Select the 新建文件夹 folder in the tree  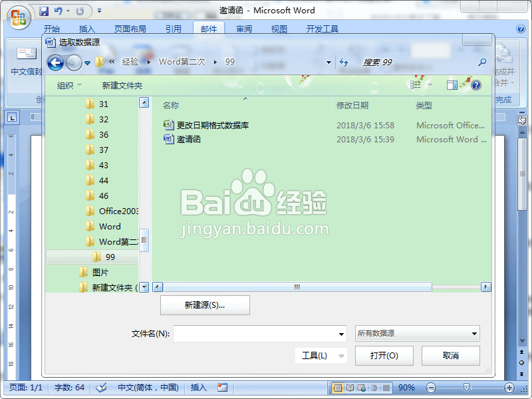(108, 287)
